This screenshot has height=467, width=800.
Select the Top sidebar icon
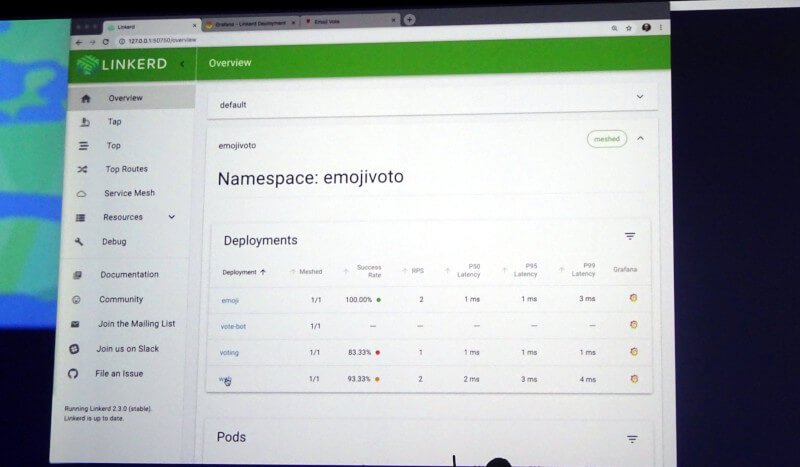point(84,146)
